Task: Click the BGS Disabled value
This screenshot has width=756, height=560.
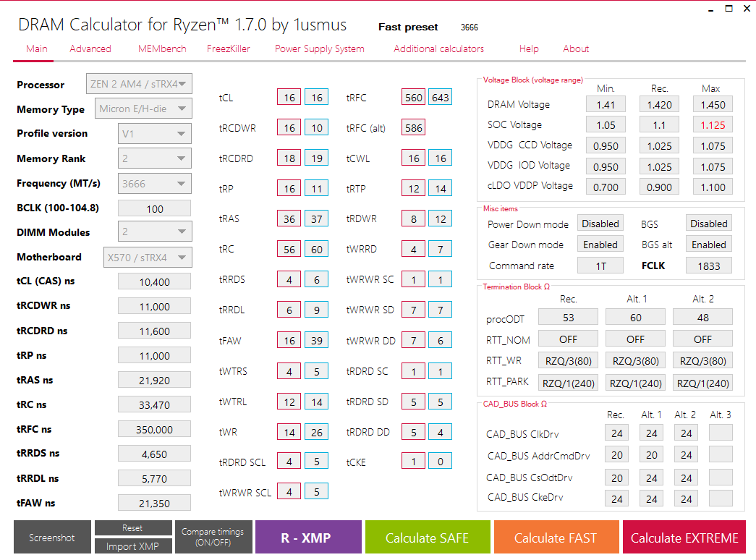Action: pos(709,224)
